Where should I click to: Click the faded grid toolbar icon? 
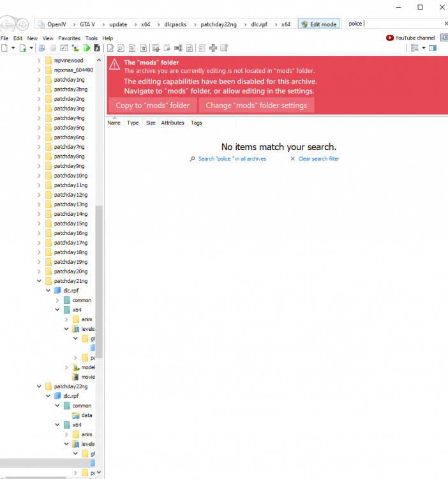pos(54,48)
